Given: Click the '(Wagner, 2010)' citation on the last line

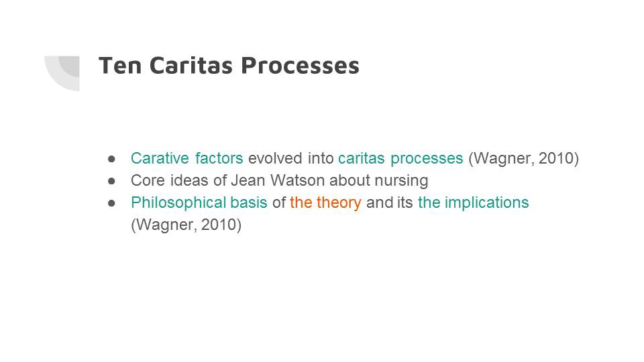Looking at the screenshot, I should tap(186, 225).
